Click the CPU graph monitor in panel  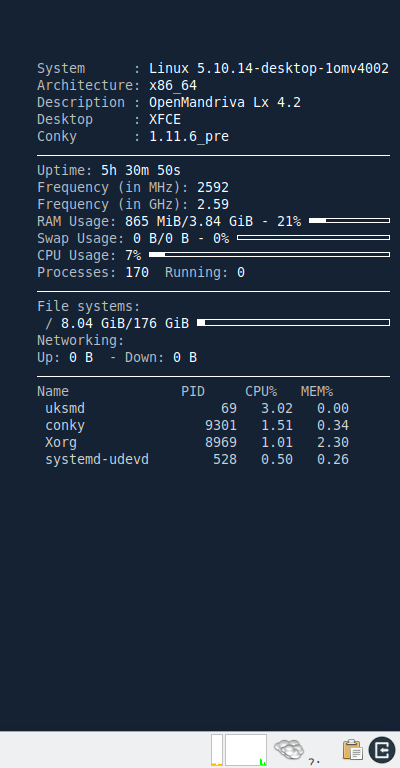(246, 749)
